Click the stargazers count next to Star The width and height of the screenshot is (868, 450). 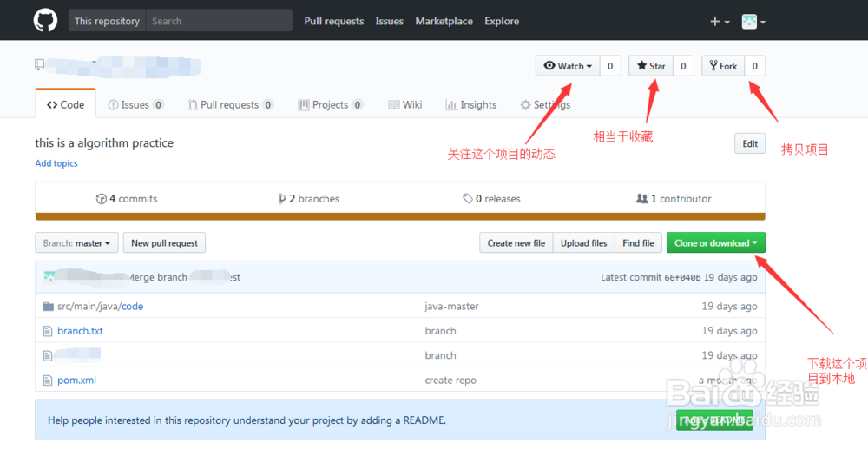click(683, 66)
